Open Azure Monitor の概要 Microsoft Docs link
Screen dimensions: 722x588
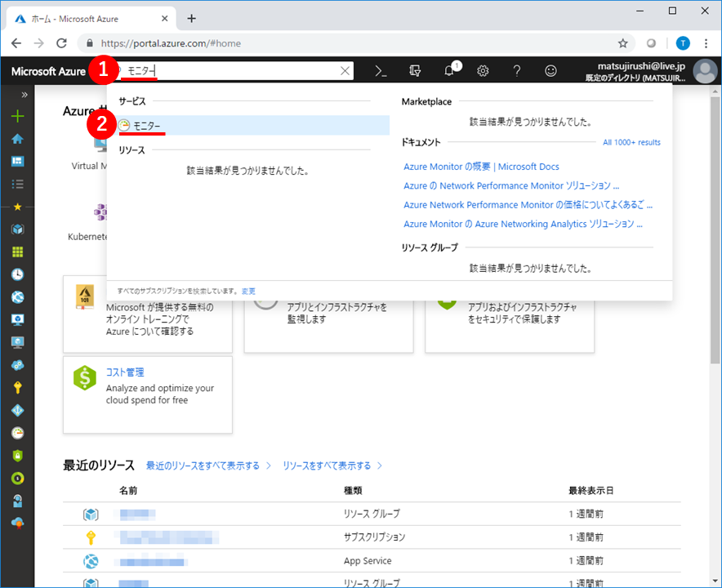pos(481,167)
